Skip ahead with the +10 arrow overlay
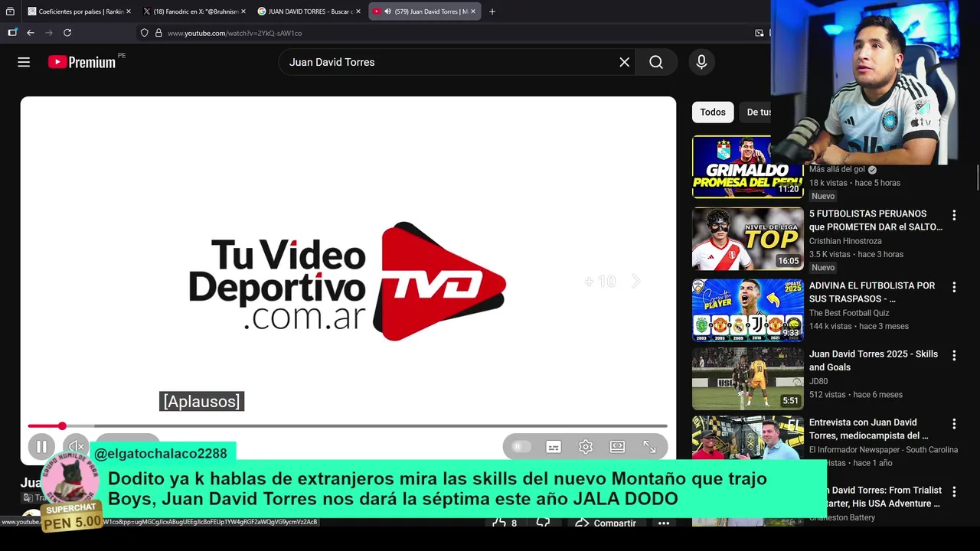 [x=612, y=282]
